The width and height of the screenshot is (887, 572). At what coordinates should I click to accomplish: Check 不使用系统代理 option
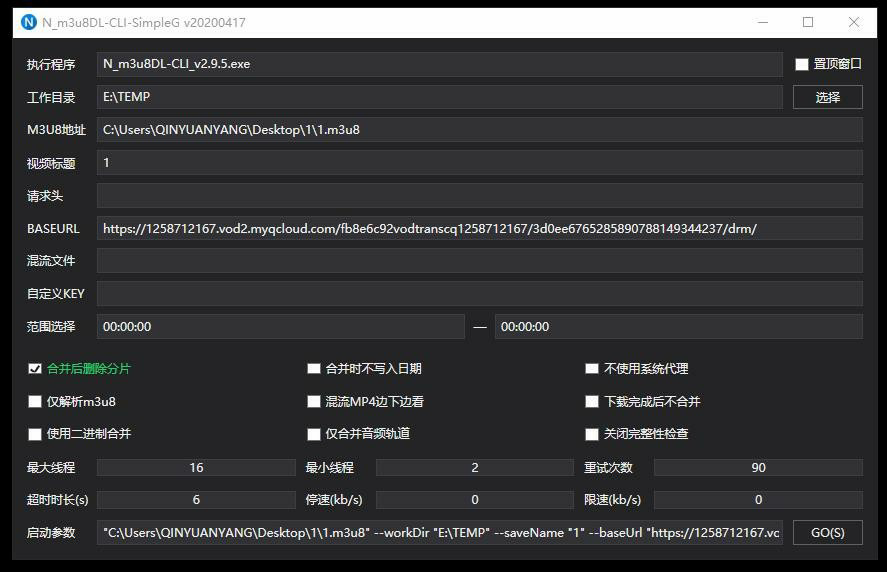[x=592, y=369]
